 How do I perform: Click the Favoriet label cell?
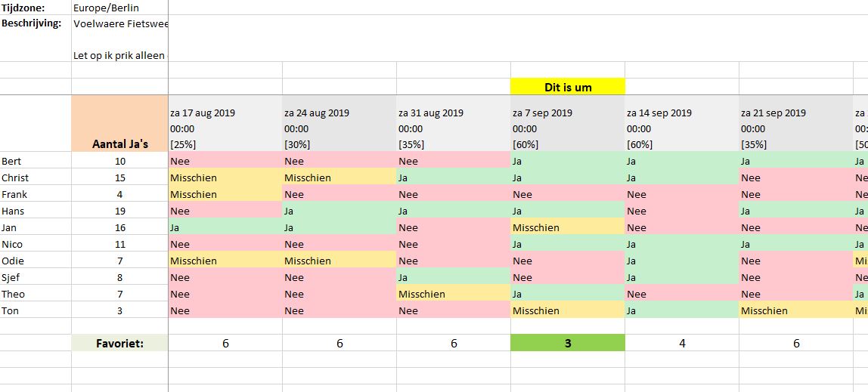[x=119, y=343]
